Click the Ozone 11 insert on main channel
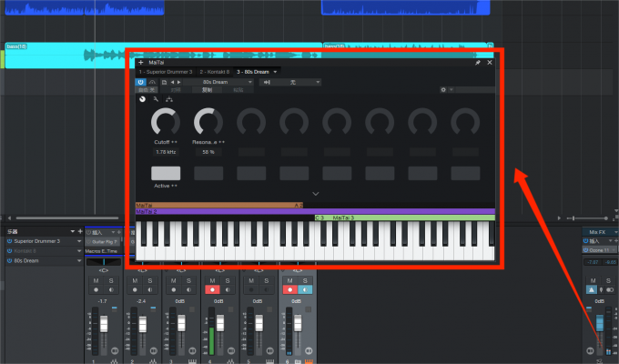 pos(598,249)
